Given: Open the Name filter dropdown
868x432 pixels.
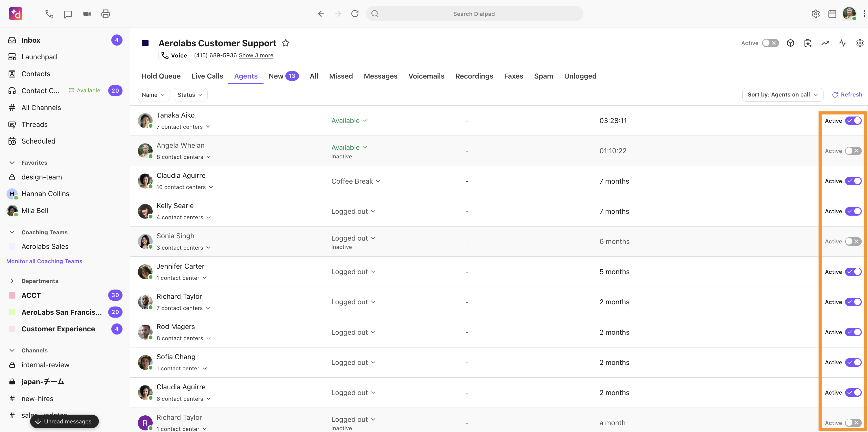Looking at the screenshot, I should pos(153,95).
